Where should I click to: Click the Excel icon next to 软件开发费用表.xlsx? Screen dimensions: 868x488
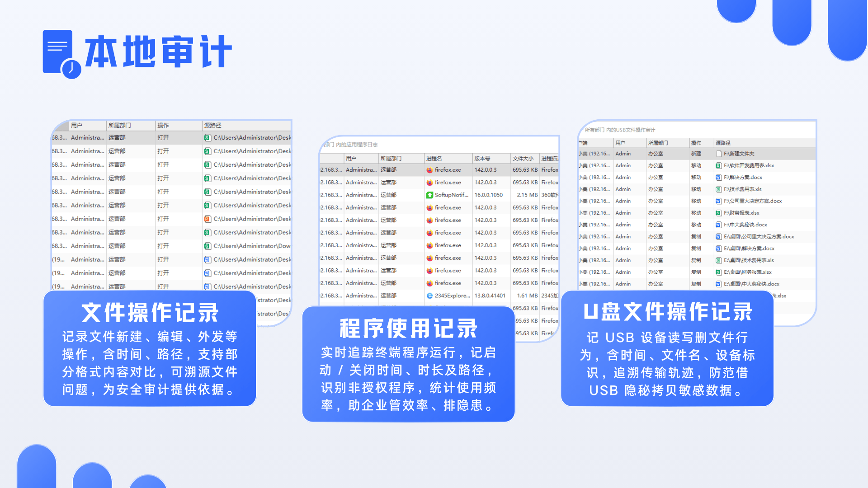pos(718,165)
